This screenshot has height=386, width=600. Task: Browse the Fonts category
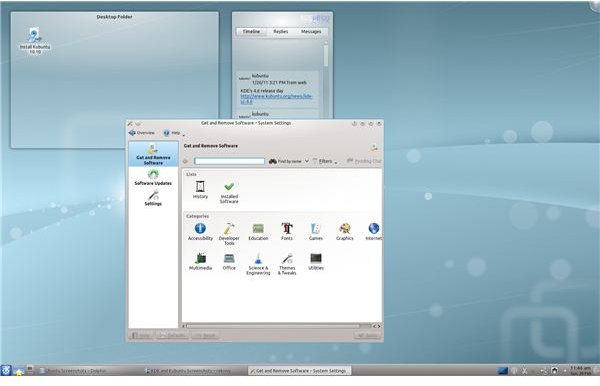pyautogui.click(x=287, y=231)
